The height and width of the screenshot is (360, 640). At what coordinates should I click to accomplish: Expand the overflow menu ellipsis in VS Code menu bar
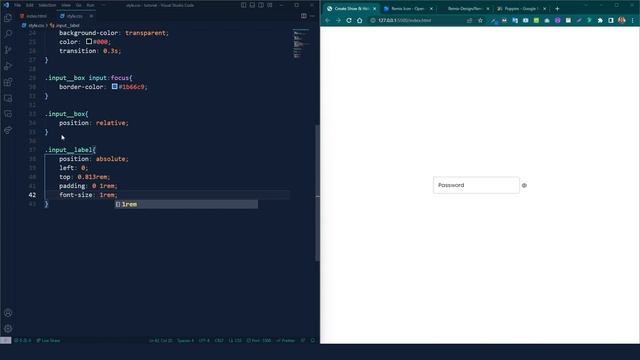click(x=103, y=5)
